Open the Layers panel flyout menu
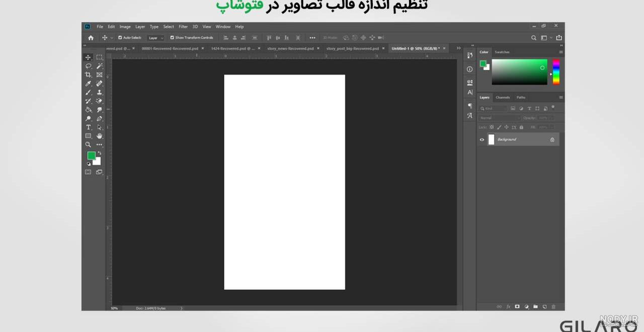The width and height of the screenshot is (644, 332). [x=561, y=98]
